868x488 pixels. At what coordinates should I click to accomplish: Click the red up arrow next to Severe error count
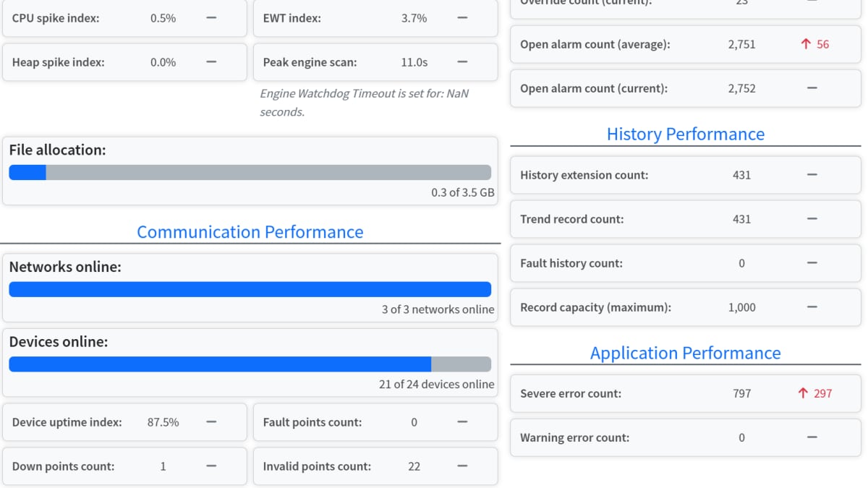(x=802, y=393)
